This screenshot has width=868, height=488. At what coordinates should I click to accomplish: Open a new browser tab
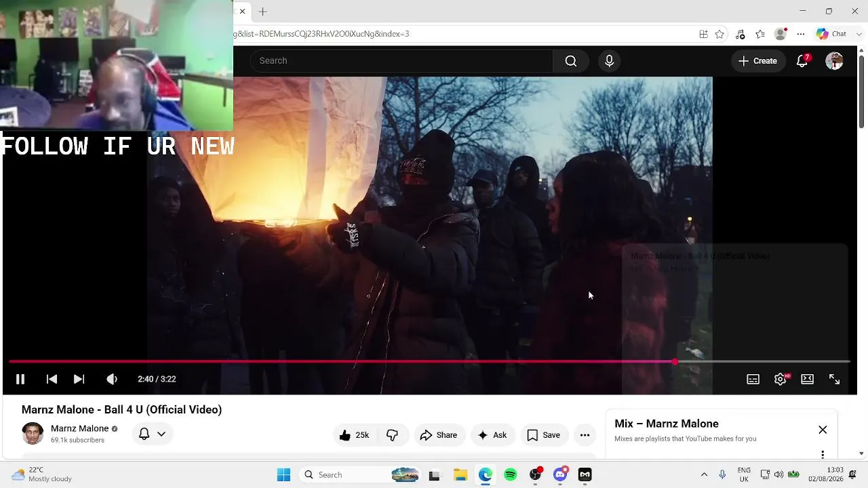pos(262,12)
